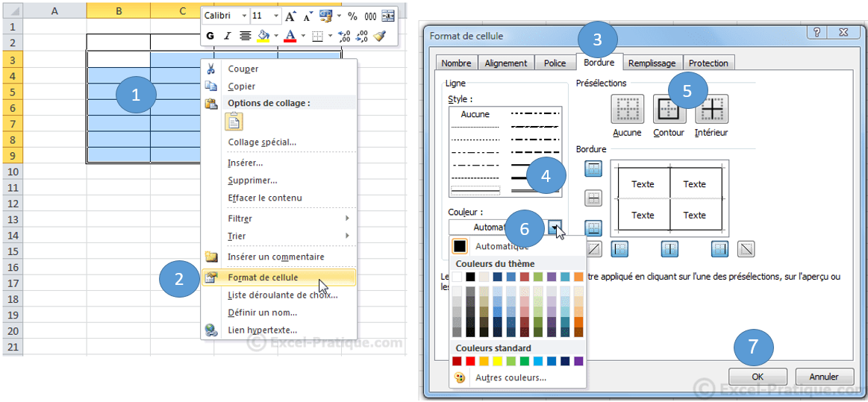868x402 pixels.
Task: Switch to the Alignement tab
Action: click(506, 63)
